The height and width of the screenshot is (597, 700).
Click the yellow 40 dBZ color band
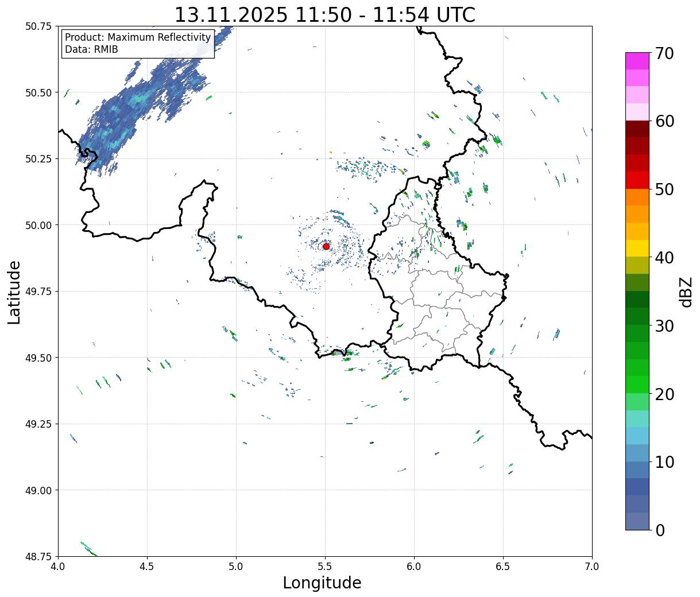coord(637,249)
